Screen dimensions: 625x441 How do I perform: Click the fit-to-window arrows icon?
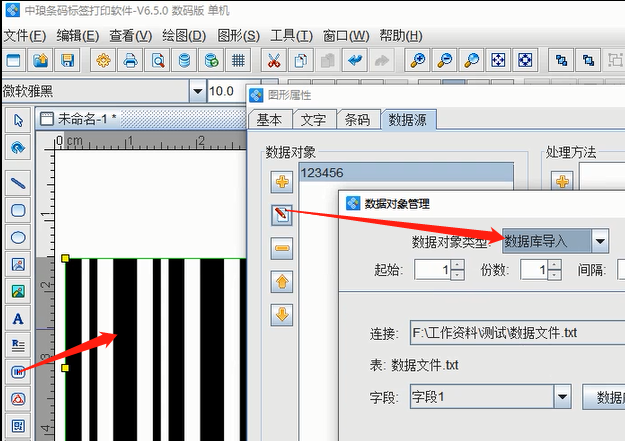498,61
